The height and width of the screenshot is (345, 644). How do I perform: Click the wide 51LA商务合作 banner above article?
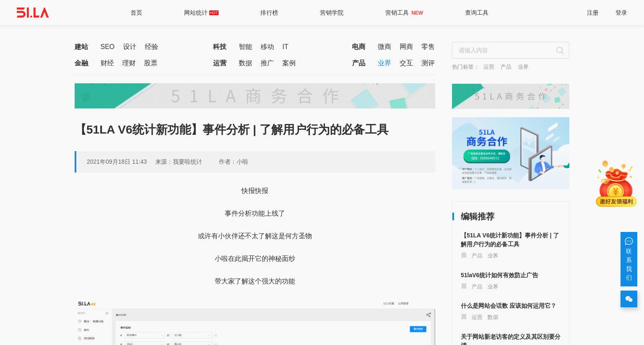[255, 96]
